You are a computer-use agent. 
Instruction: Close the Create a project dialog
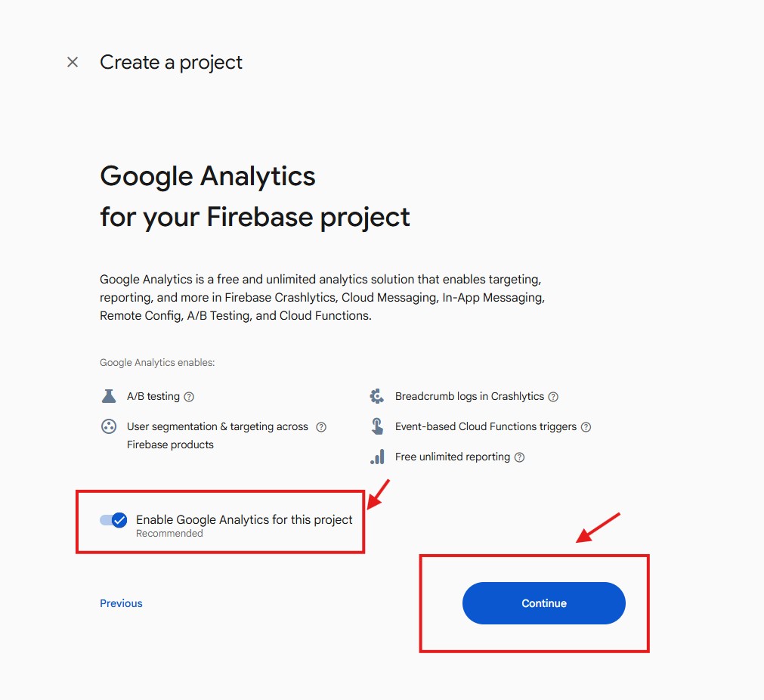pos(73,62)
